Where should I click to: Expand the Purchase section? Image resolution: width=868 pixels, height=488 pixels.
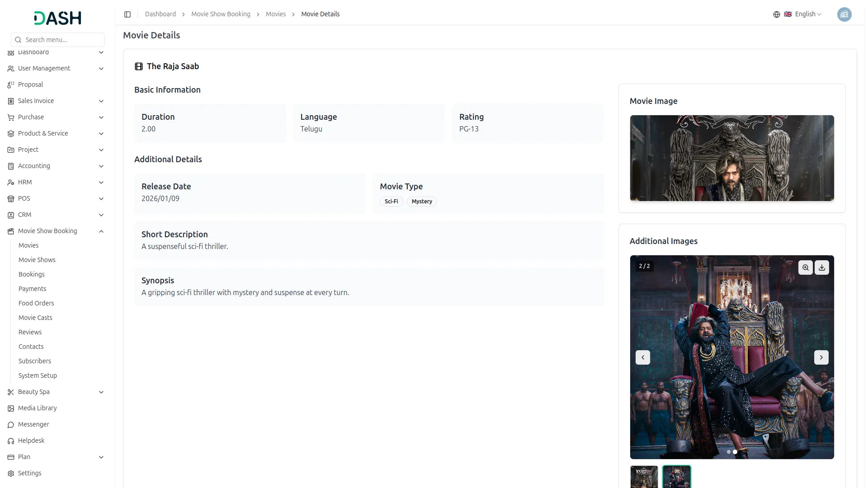click(x=32, y=117)
